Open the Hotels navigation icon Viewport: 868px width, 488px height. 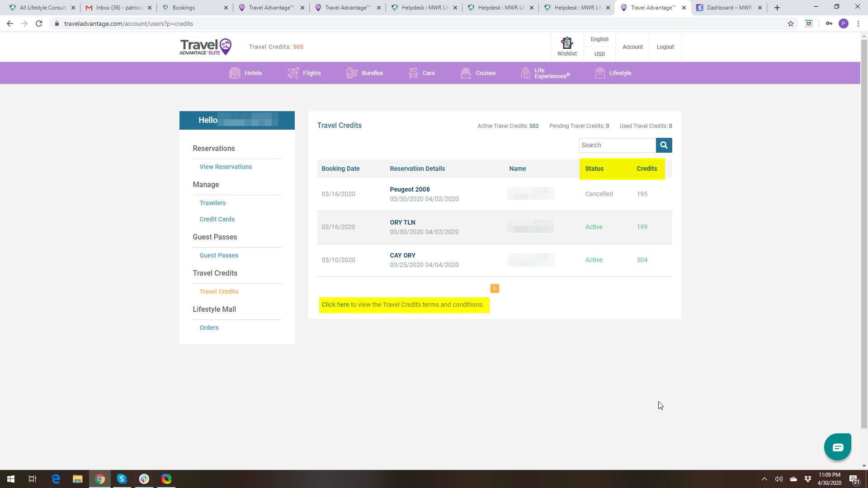click(235, 73)
